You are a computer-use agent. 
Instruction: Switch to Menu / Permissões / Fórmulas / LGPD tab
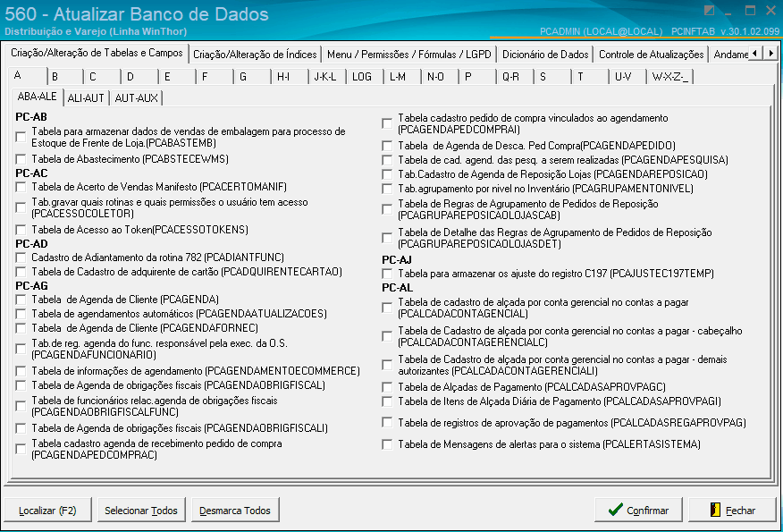(409, 55)
